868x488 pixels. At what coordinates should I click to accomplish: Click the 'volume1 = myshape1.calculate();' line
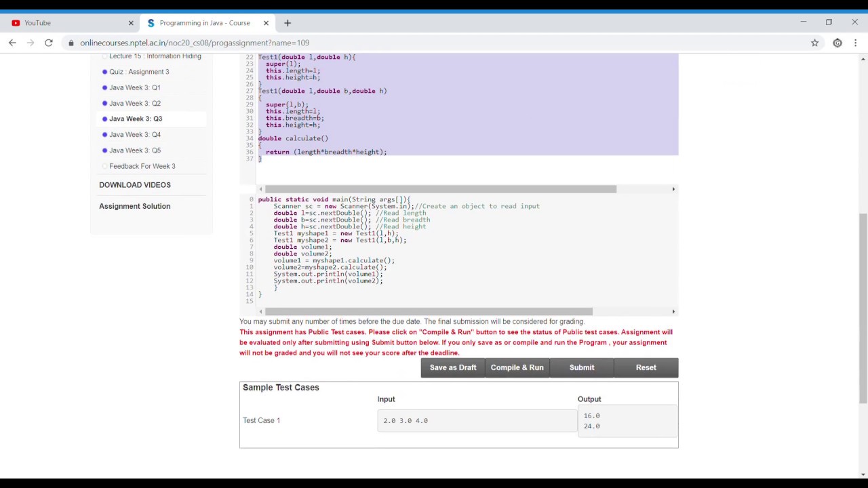point(334,260)
